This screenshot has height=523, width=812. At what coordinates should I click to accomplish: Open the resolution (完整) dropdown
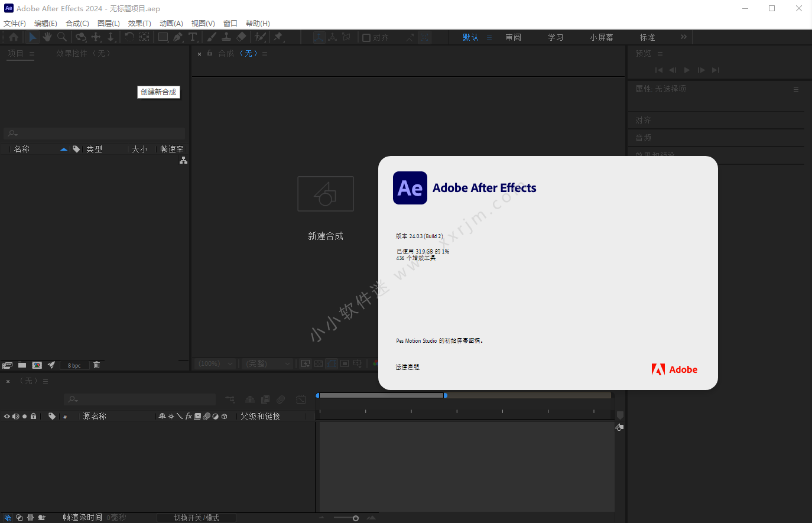point(268,363)
